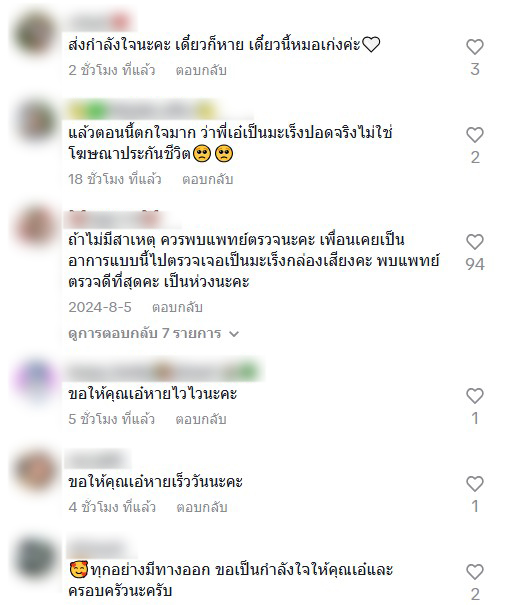Like the comment with 94 likes
This screenshot has height=605, width=514.
[475, 242]
